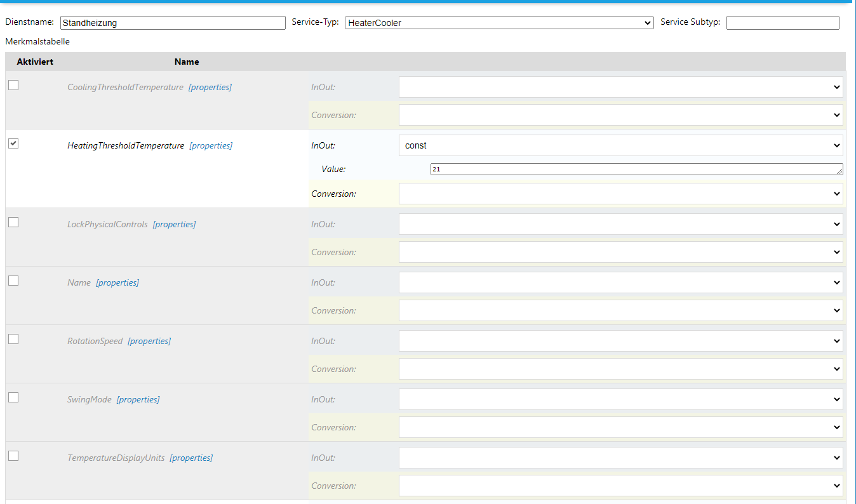856x504 pixels.
Task: Tick the RotationSpeed activation checkbox
Action: [13, 339]
